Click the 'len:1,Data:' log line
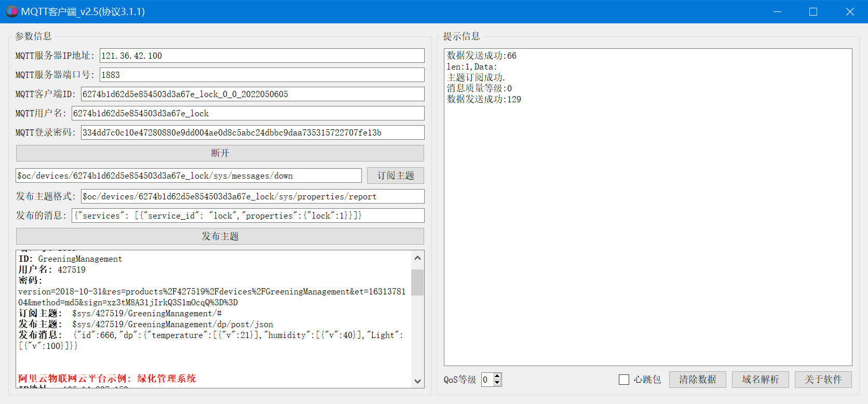 (x=472, y=66)
